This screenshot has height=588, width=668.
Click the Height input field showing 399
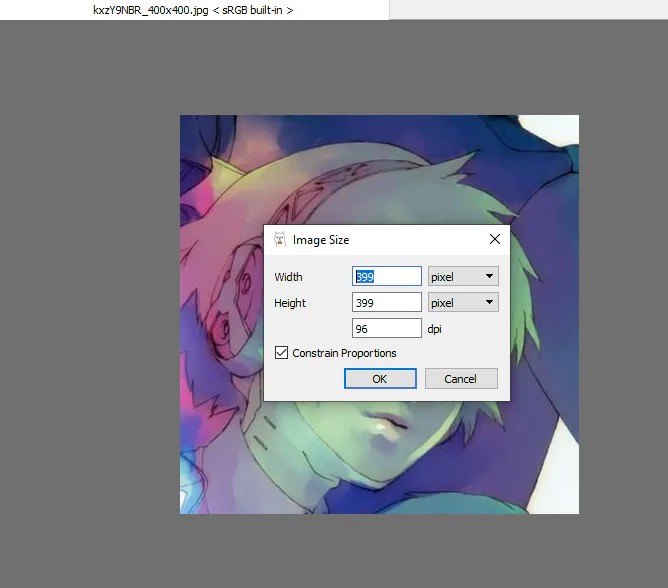pos(387,303)
